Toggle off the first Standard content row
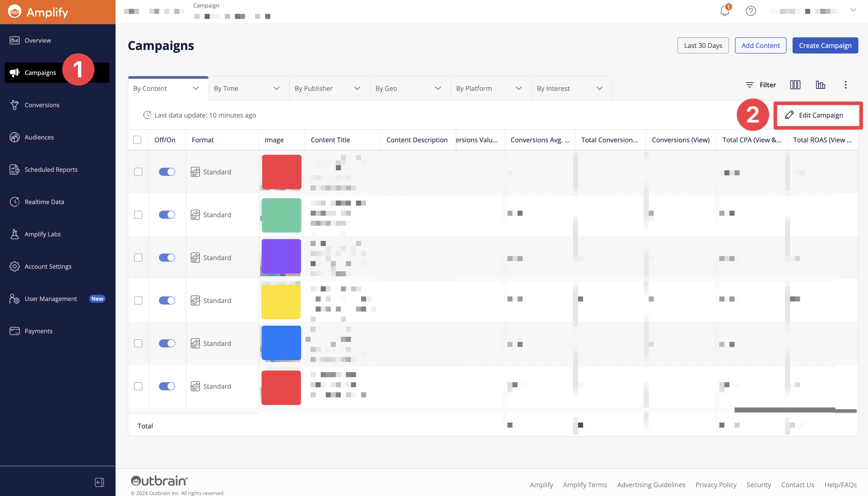 [167, 172]
